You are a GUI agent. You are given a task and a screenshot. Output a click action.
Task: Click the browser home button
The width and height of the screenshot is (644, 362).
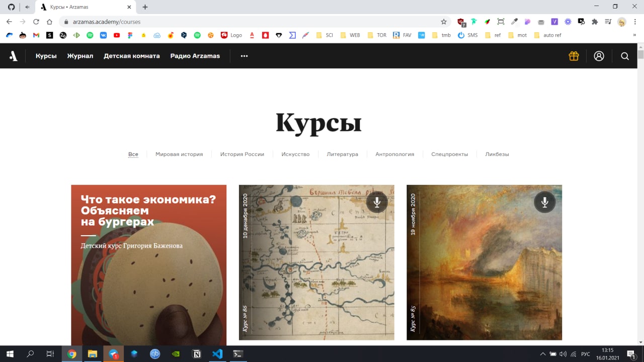49,22
